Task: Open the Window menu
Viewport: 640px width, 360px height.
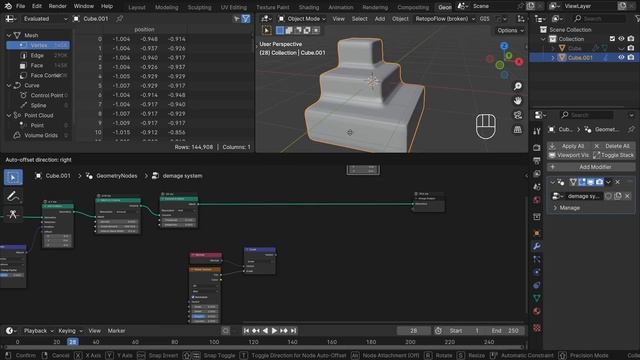Action: coord(84,6)
